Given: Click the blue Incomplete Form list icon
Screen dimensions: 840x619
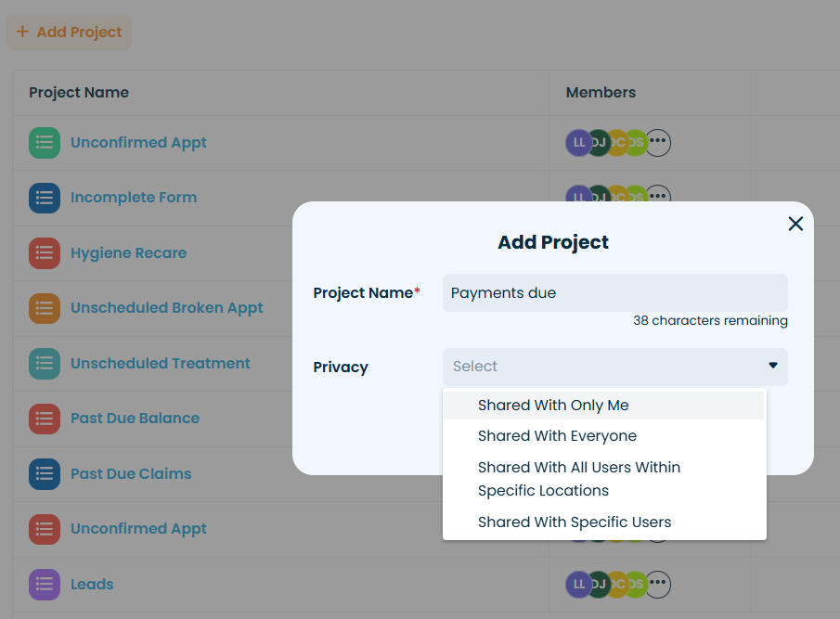Looking at the screenshot, I should pyautogui.click(x=45, y=198).
